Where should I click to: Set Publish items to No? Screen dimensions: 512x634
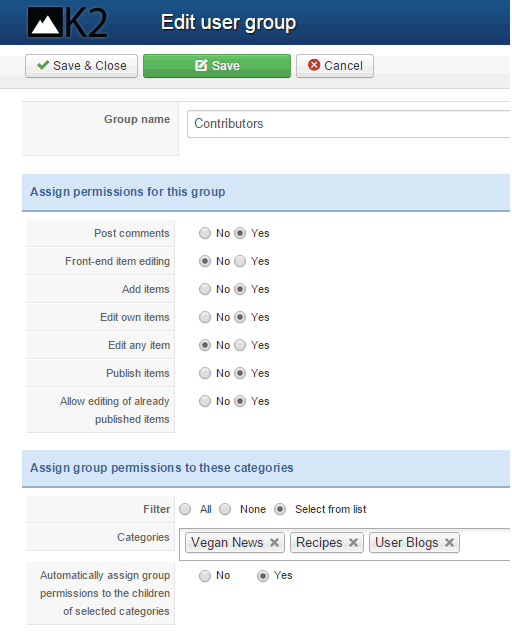pos(205,373)
